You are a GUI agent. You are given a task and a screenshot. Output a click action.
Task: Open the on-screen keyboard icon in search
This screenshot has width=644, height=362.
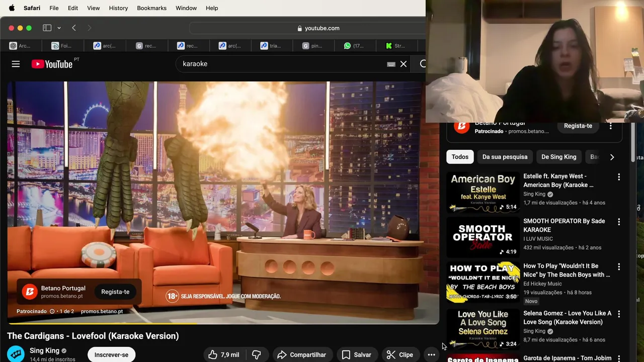391,64
